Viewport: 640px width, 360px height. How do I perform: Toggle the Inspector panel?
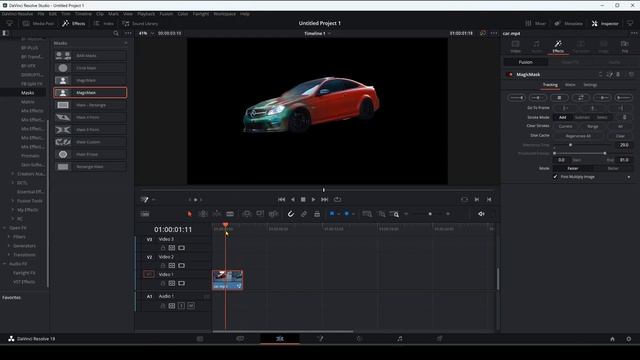pos(605,24)
